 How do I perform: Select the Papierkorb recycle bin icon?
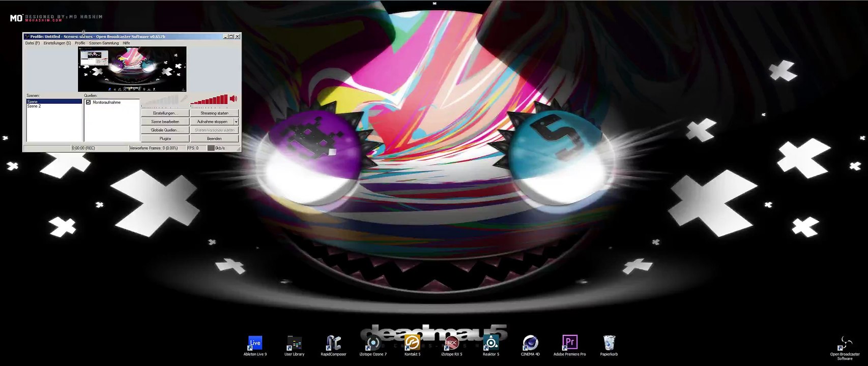pos(609,346)
